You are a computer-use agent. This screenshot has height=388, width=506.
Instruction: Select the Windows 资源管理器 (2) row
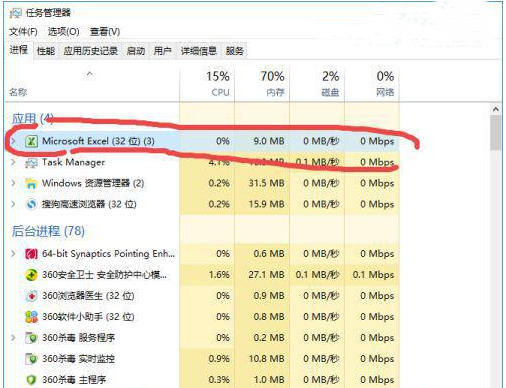pyautogui.click(x=202, y=183)
